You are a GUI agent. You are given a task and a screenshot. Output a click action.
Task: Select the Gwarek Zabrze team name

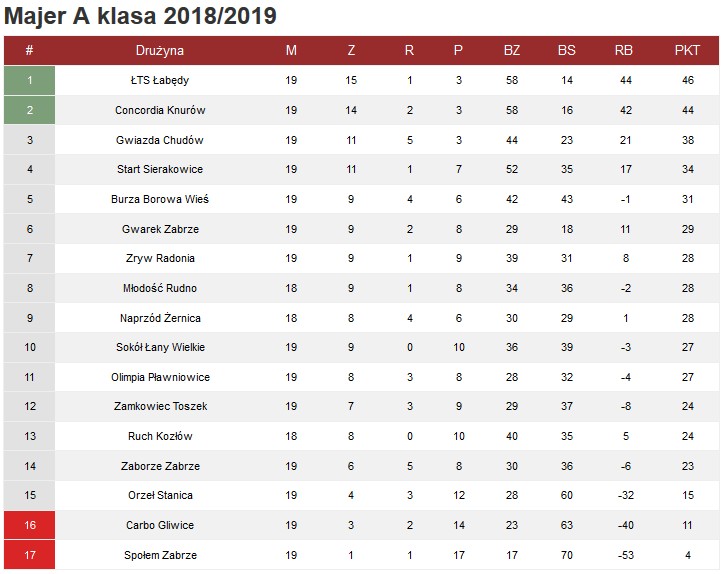[x=160, y=229]
